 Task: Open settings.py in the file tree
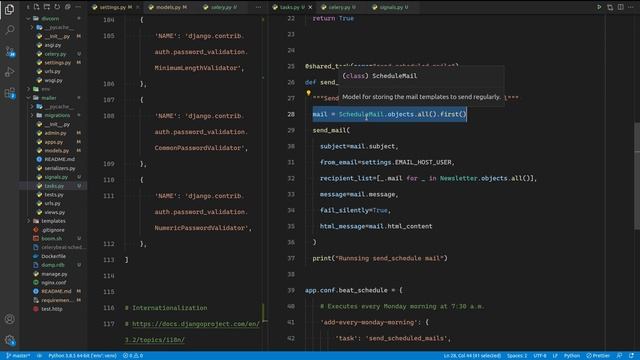[x=58, y=62]
